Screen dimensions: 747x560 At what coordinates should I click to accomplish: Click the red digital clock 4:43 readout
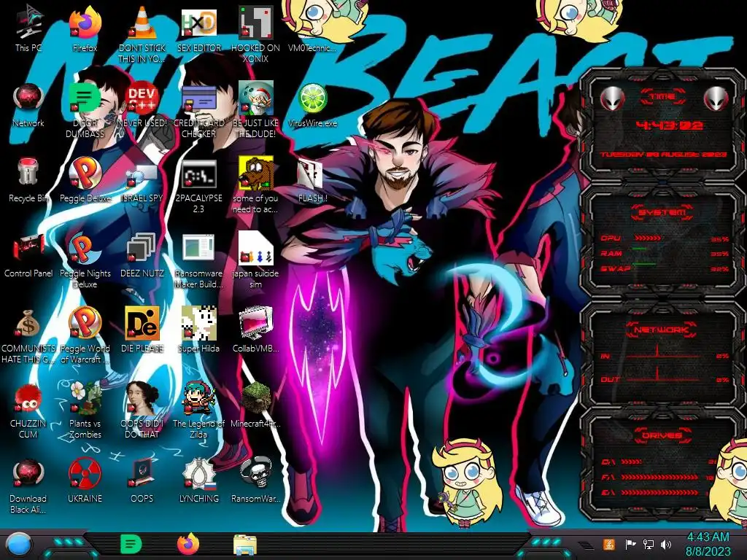pyautogui.click(x=670, y=125)
